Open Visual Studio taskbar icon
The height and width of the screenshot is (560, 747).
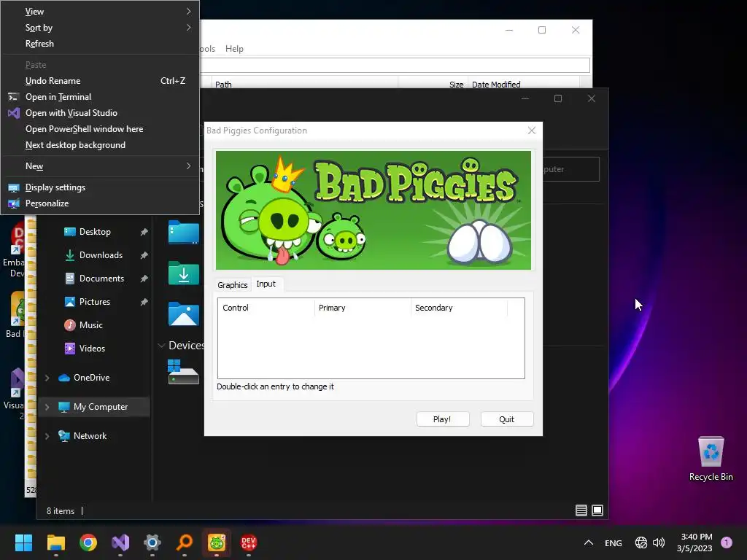120,542
